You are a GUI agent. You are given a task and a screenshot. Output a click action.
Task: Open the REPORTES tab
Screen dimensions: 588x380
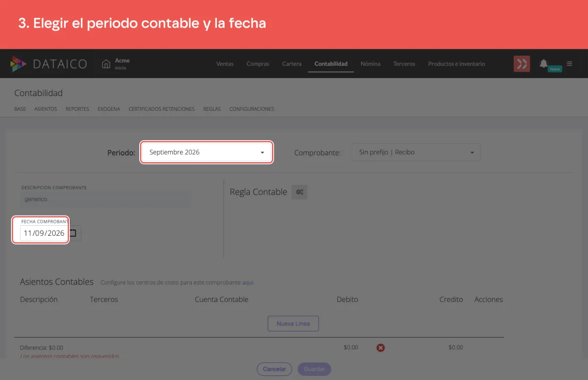pos(78,109)
